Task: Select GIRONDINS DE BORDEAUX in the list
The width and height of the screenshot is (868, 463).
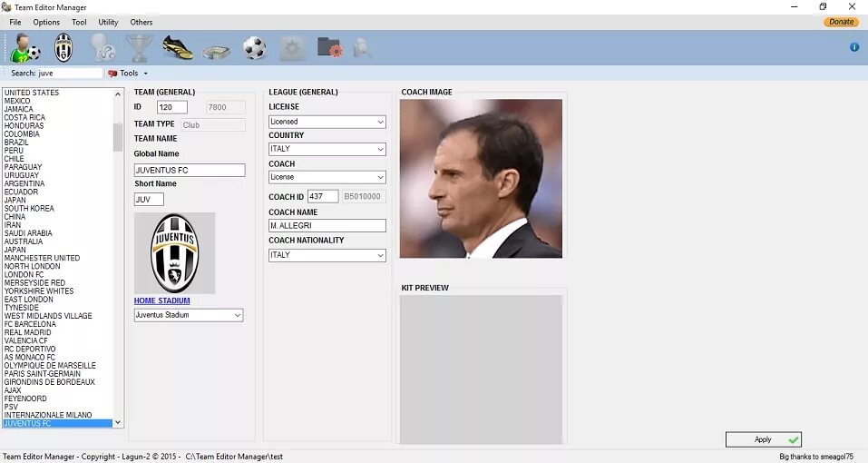Action: 49,382
